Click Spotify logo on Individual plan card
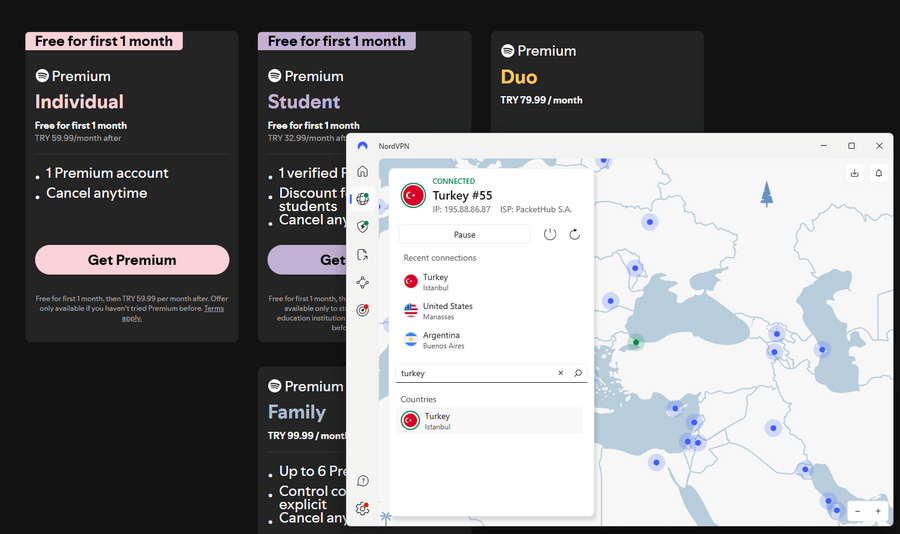The width and height of the screenshot is (900, 534). coord(42,76)
